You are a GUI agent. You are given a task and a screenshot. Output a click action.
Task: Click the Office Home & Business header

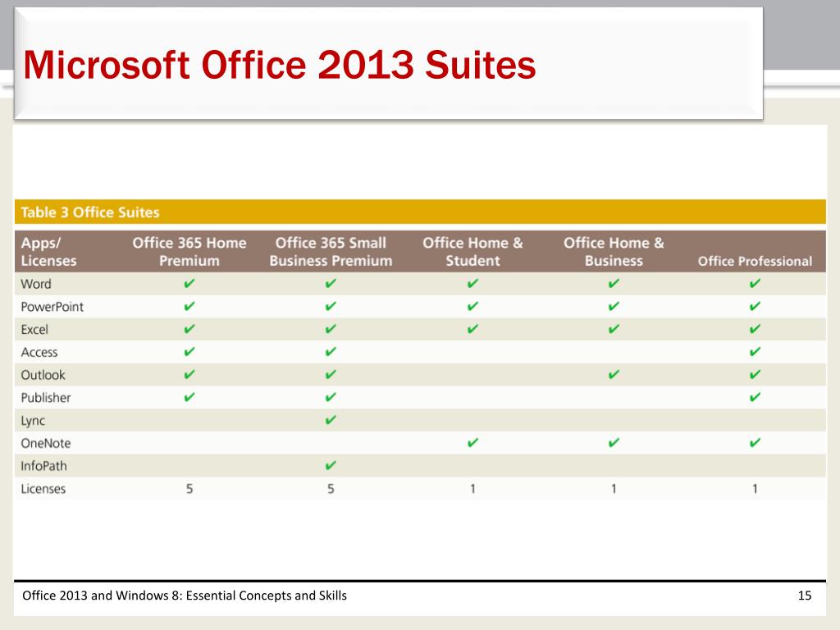coord(614,252)
